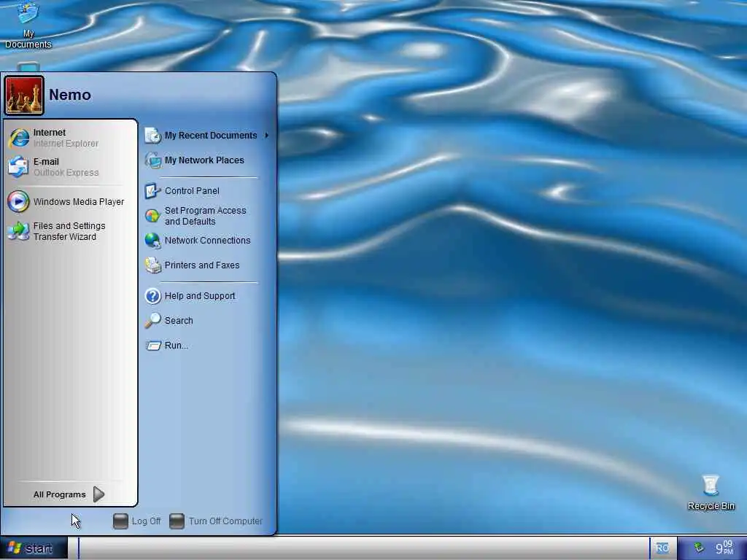Click the Start button

[x=34, y=548]
